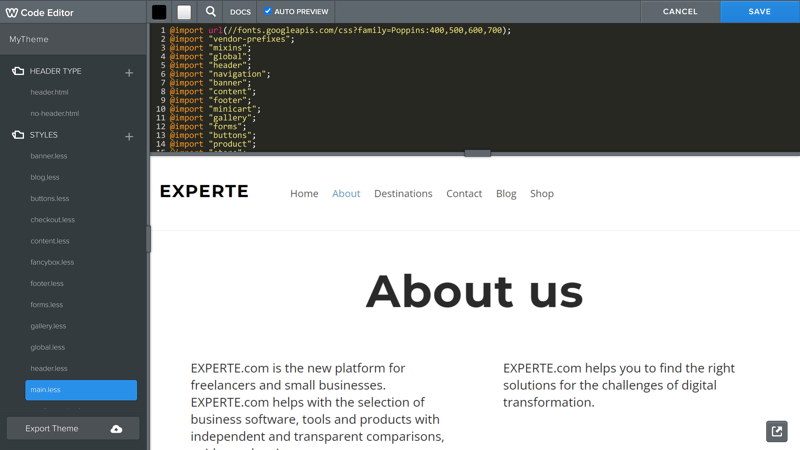The image size is (800, 450).
Task: Click the sidebar collapse handle
Action: (x=148, y=239)
